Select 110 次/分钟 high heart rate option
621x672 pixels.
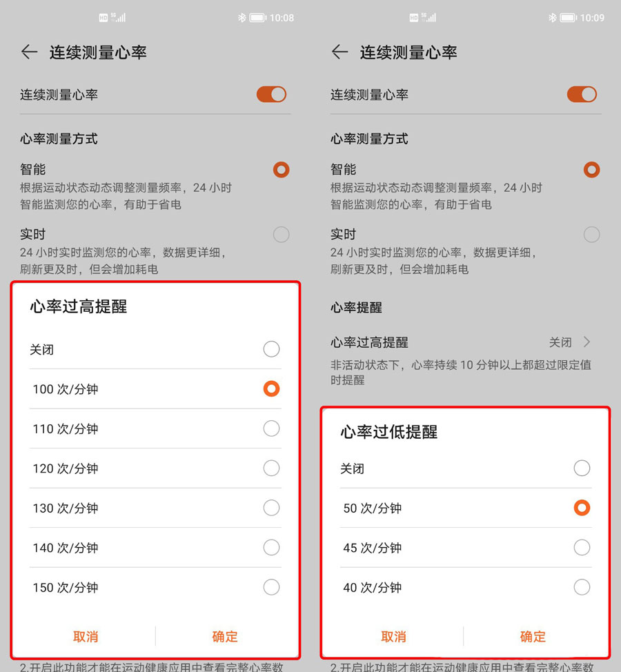[155, 428]
